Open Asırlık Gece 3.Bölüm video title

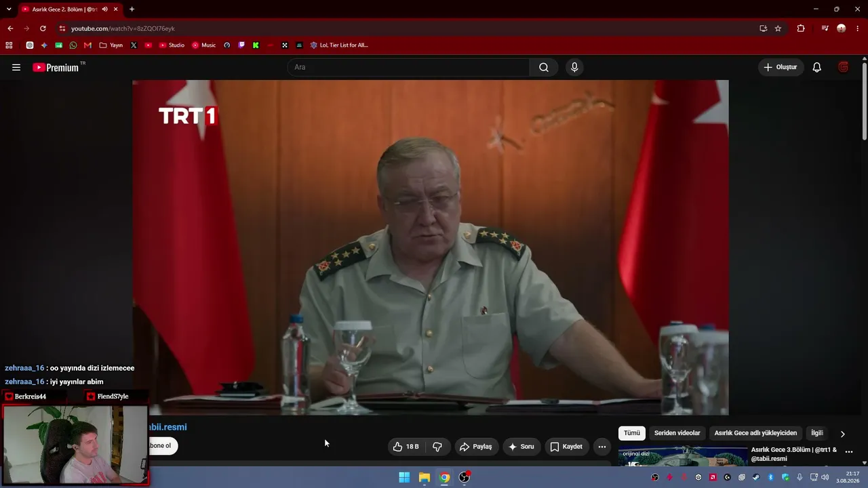tap(793, 454)
